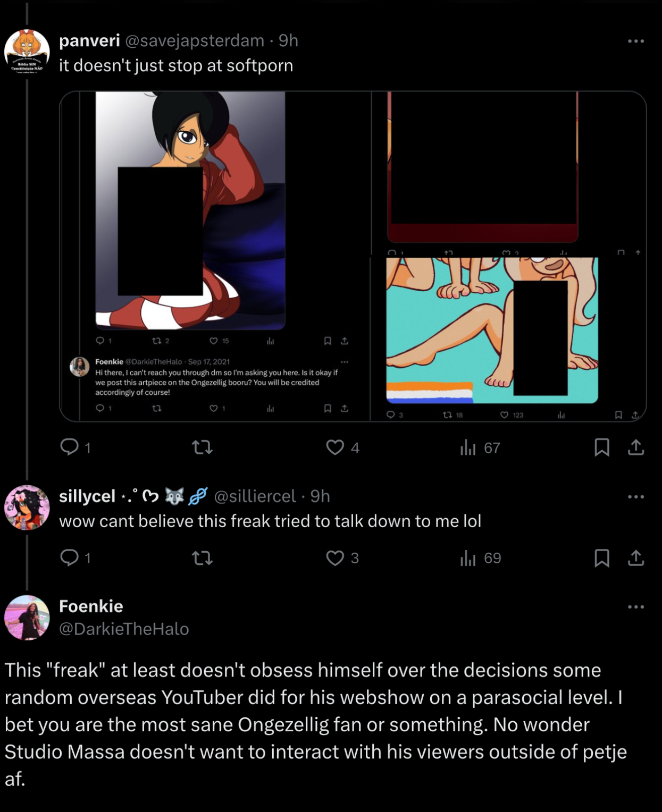This screenshot has height=812, width=662.
Task: Open panveri's profile avatar
Action: (x=27, y=52)
